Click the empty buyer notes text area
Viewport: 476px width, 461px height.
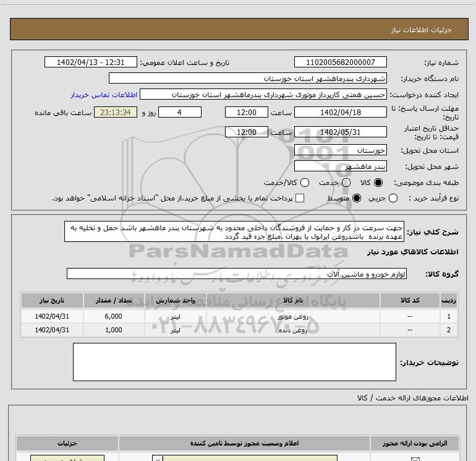pyautogui.click(x=234, y=362)
